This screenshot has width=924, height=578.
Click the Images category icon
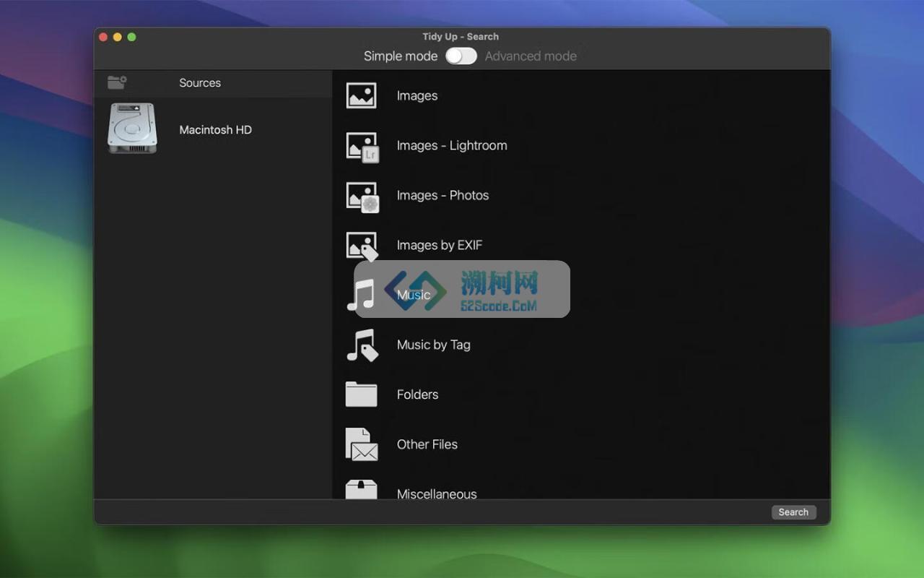tap(361, 95)
